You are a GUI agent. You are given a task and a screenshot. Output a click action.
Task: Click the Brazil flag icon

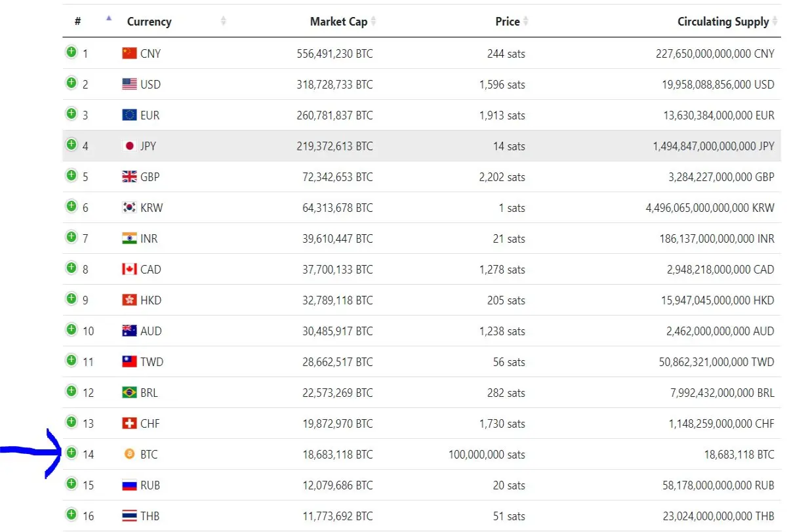point(129,392)
